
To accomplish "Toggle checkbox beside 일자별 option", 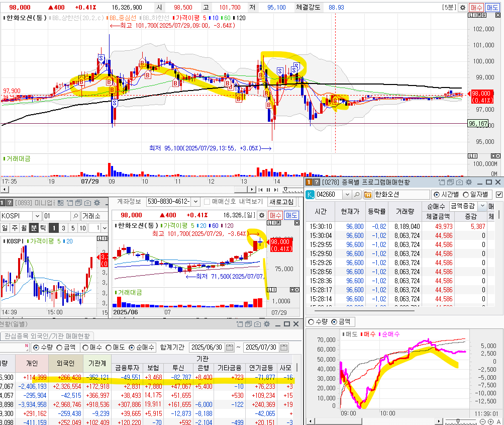I will (x=499, y=195).
